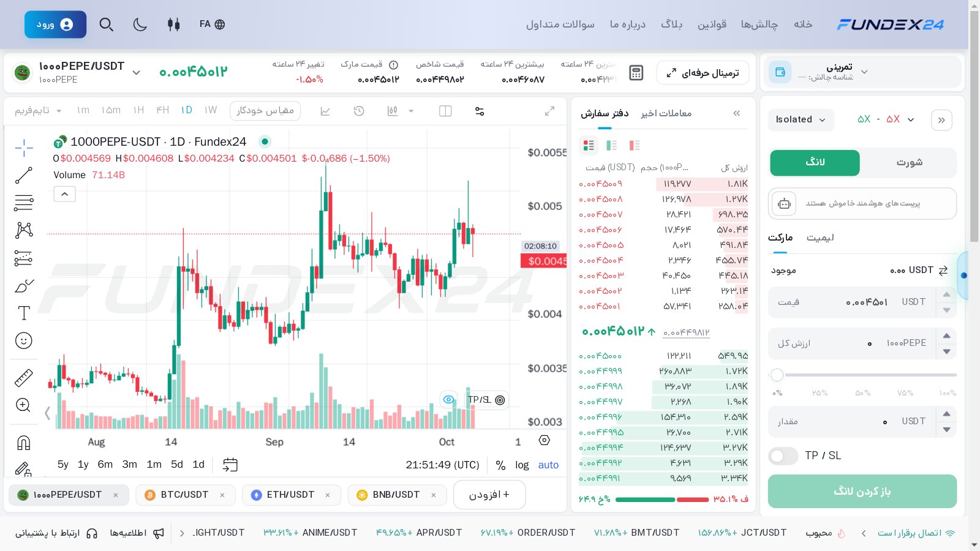This screenshot has height=551, width=980.
Task: Select the crosshair cursor tool
Action: point(24,148)
